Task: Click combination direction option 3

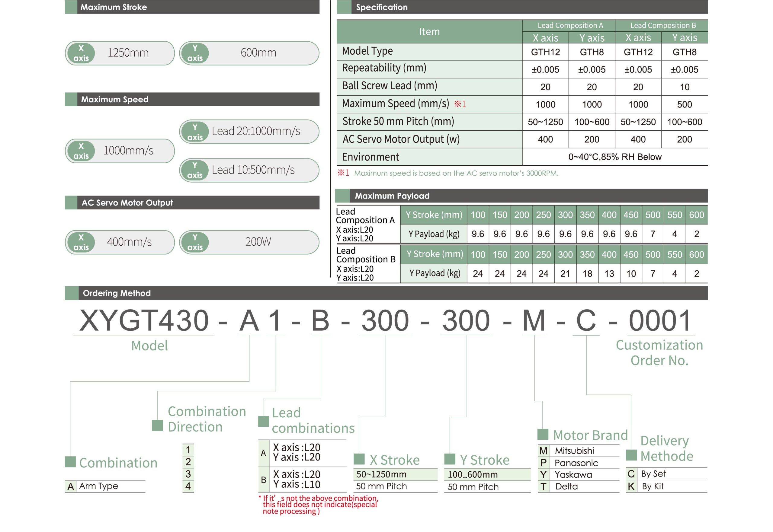Action: [x=188, y=474]
